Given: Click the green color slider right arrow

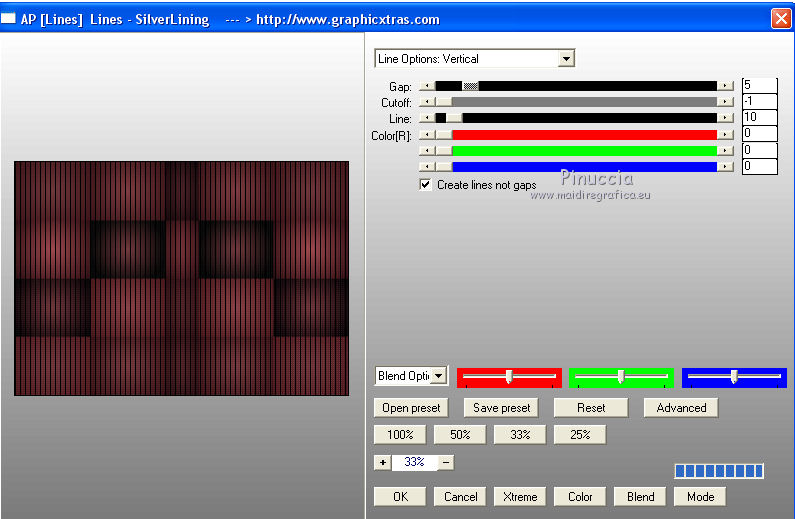Looking at the screenshot, I should coord(726,151).
